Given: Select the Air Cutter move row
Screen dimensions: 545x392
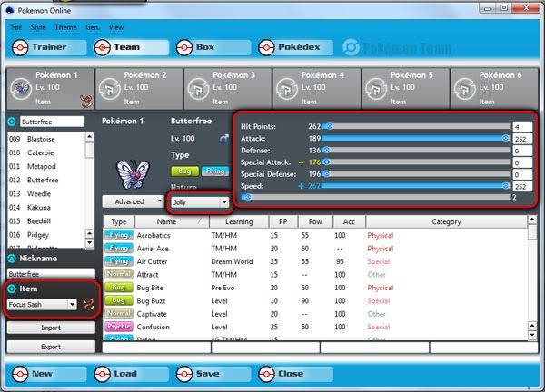Looking at the screenshot, I should pos(315,261).
